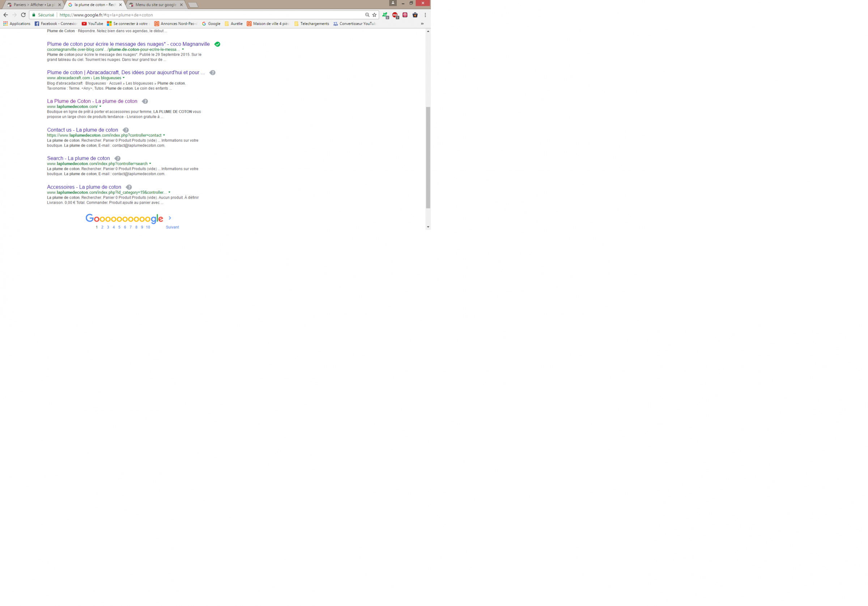Click the scrollbar down arrow
The image size is (868, 606).
pyautogui.click(x=428, y=227)
